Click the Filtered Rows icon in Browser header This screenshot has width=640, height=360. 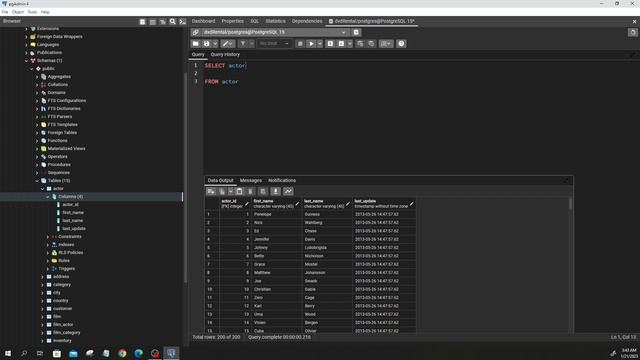tap(162, 22)
